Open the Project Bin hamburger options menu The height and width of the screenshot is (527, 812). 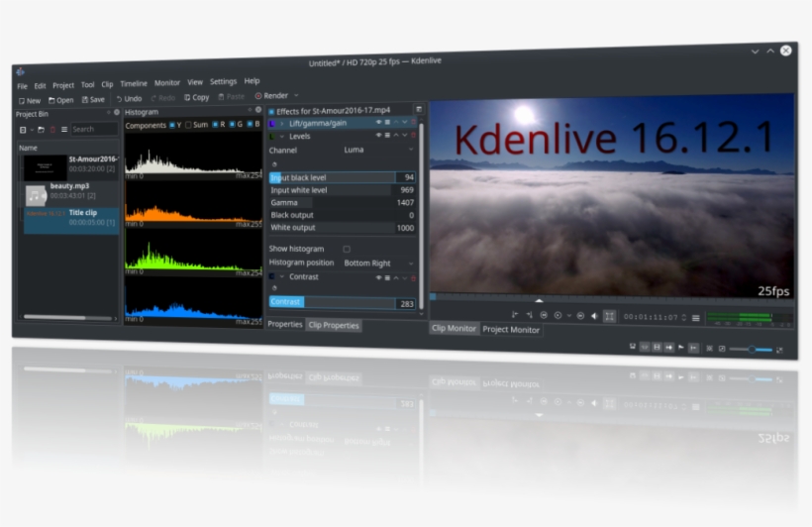[x=64, y=130]
